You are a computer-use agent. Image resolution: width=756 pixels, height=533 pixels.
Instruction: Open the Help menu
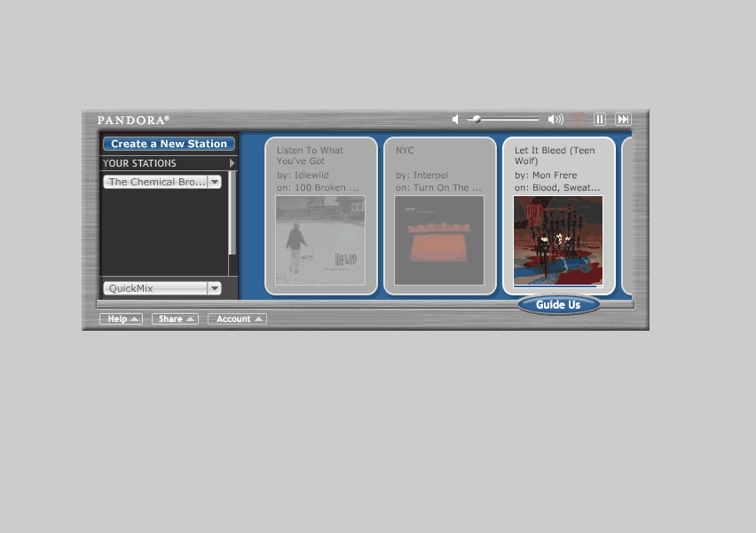pos(121,319)
